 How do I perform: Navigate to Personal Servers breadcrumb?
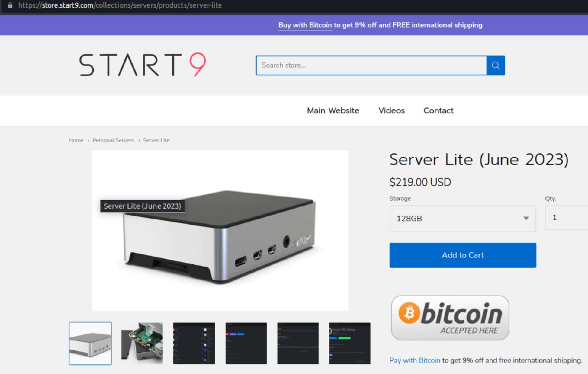pos(113,140)
